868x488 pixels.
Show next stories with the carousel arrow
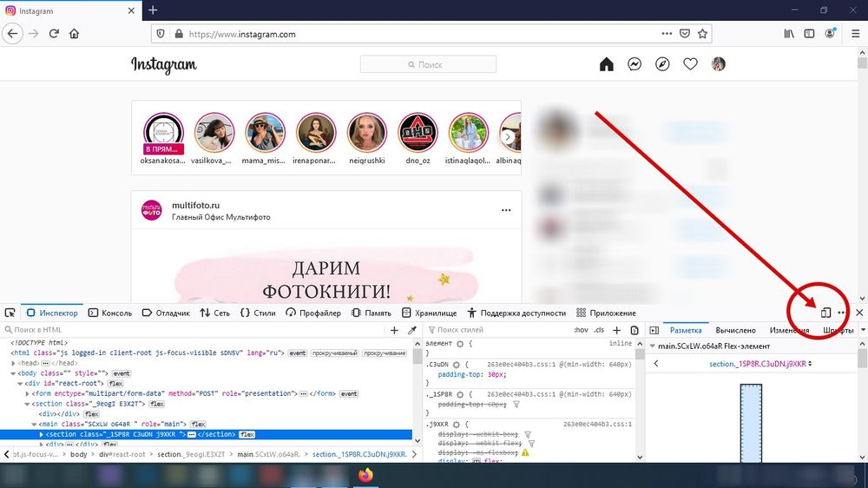point(508,137)
